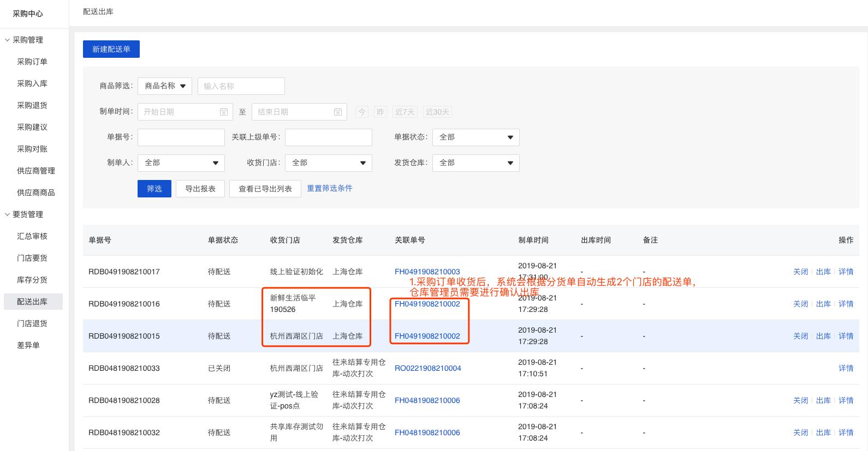The image size is (868, 451).
Task: Click 详情 for closed order RDB0481908210033
Action: (x=846, y=368)
